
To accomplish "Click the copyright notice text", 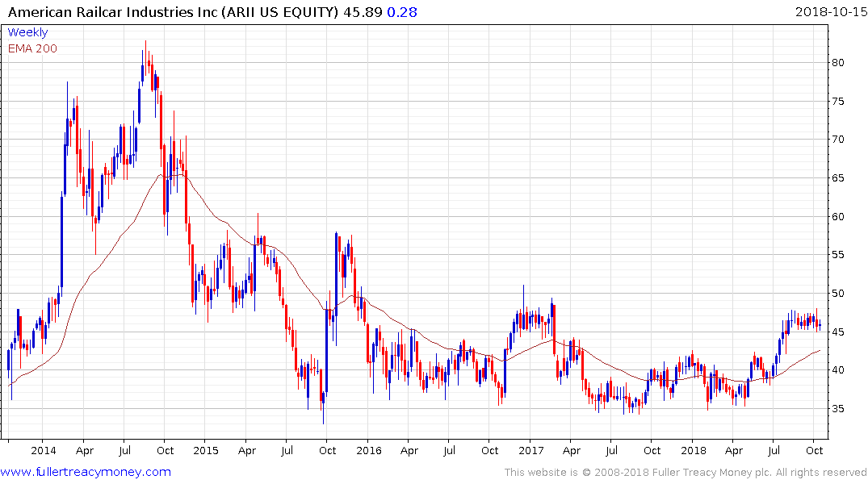I will 686,473.
